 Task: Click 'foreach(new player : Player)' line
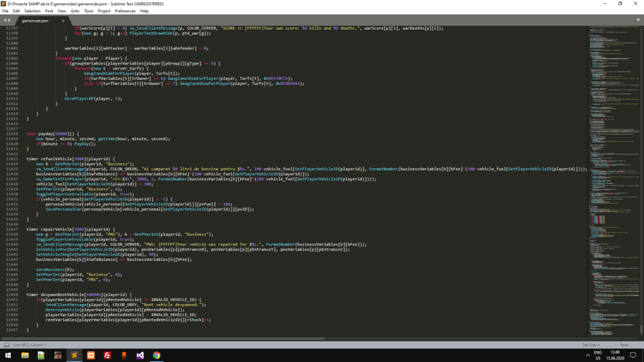coord(91,59)
